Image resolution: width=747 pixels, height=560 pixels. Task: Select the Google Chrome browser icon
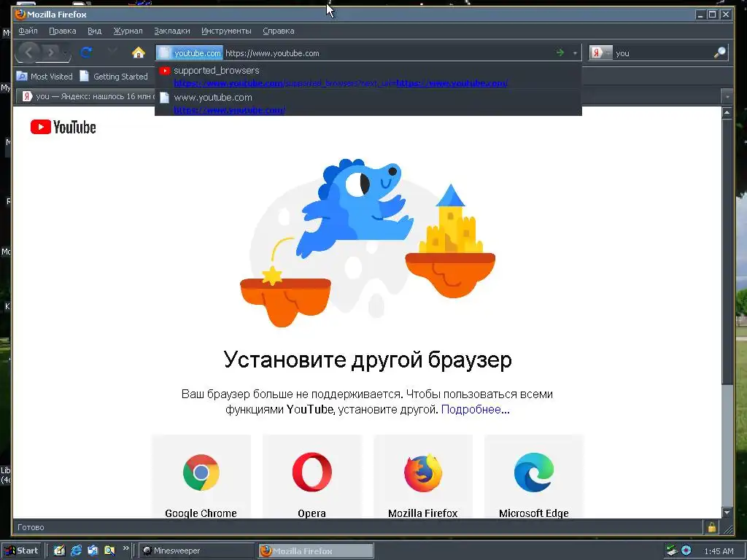click(201, 472)
